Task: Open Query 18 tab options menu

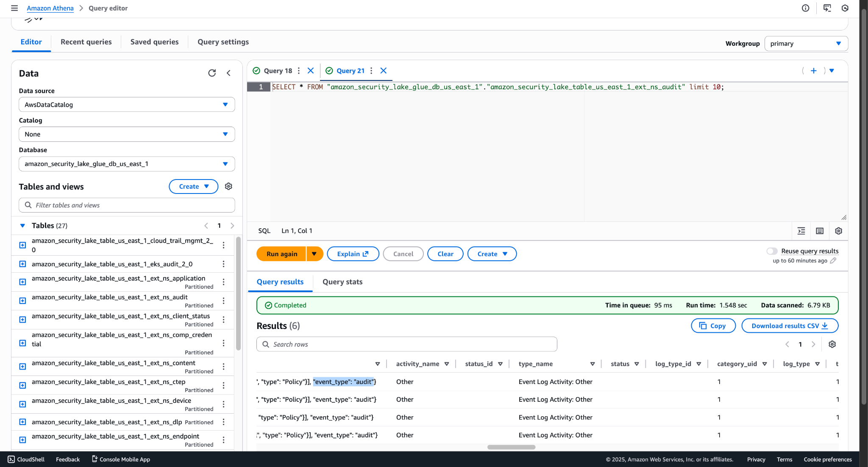Action: pyautogui.click(x=299, y=71)
